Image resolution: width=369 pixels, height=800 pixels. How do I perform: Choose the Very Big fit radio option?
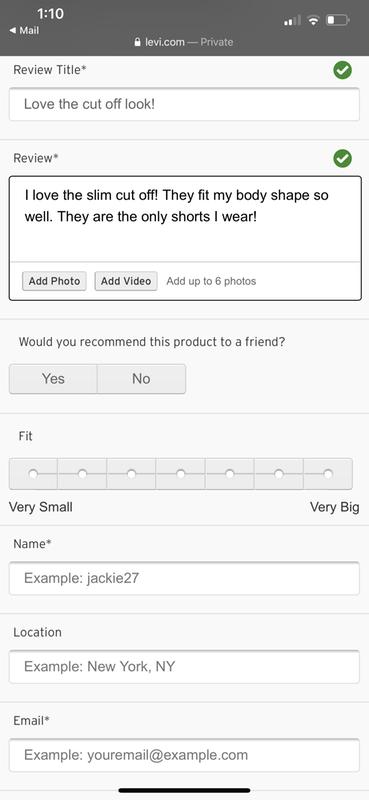tap(328, 474)
